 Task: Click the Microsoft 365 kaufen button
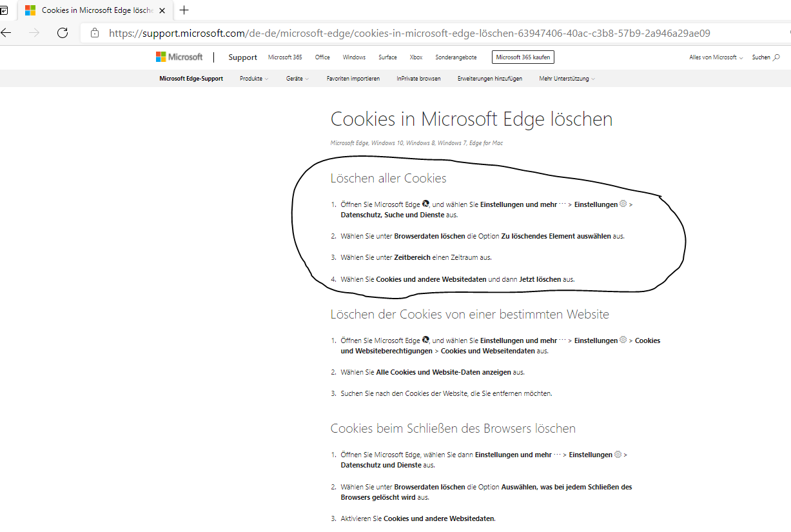tap(523, 57)
